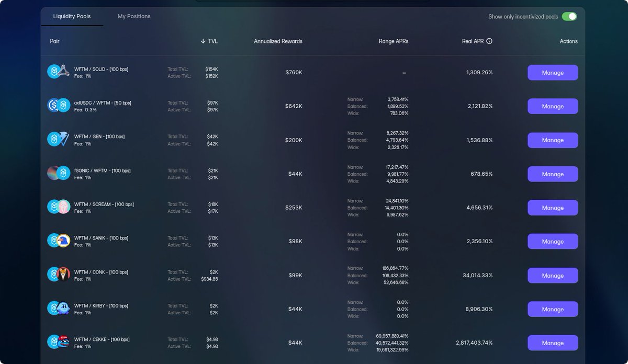Click the 69,957,889.41% narrow range APR
This screenshot has width=628, height=364.
point(392,336)
